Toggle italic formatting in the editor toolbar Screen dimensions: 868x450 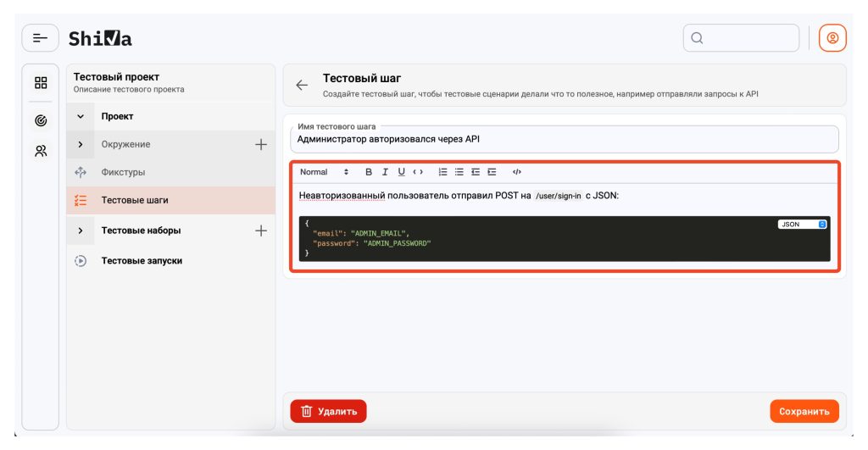(x=385, y=172)
